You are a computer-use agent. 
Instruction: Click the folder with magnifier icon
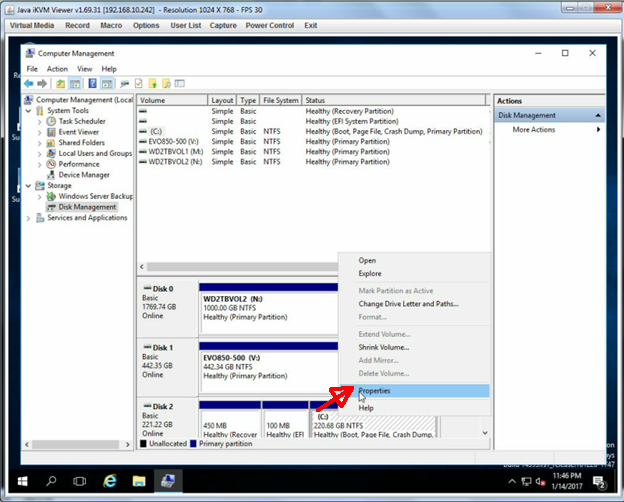166,84
